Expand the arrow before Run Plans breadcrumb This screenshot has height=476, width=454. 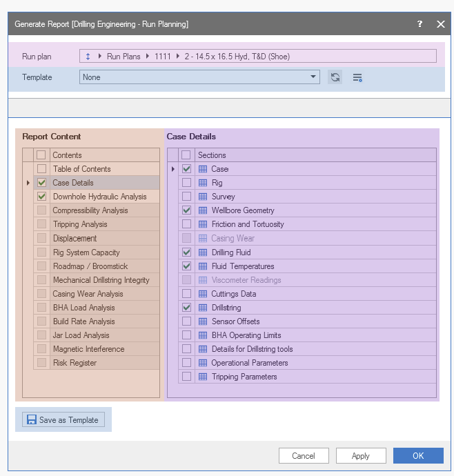pyautogui.click(x=99, y=57)
